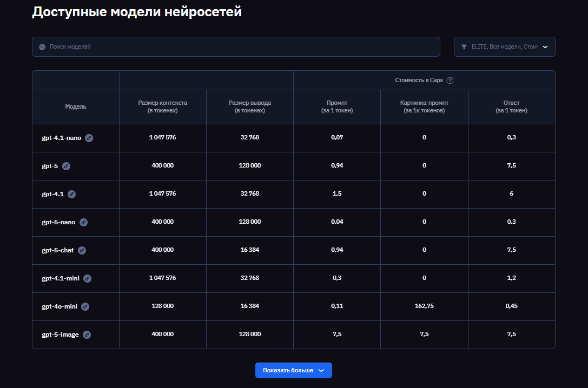Open the link icon next to gpt-4.1-mini

[x=87, y=278]
